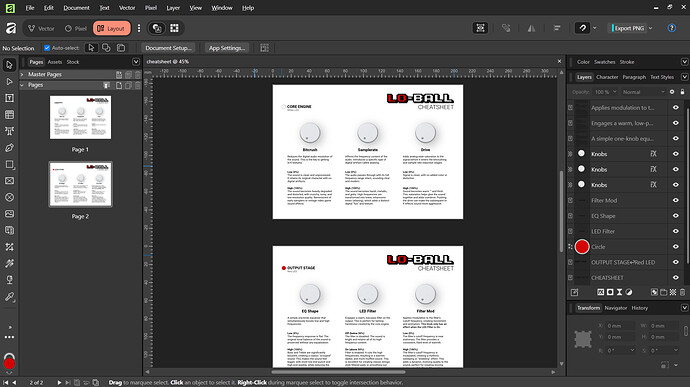Click the Document Setup button
The height and width of the screenshot is (387, 690).
pyautogui.click(x=169, y=48)
